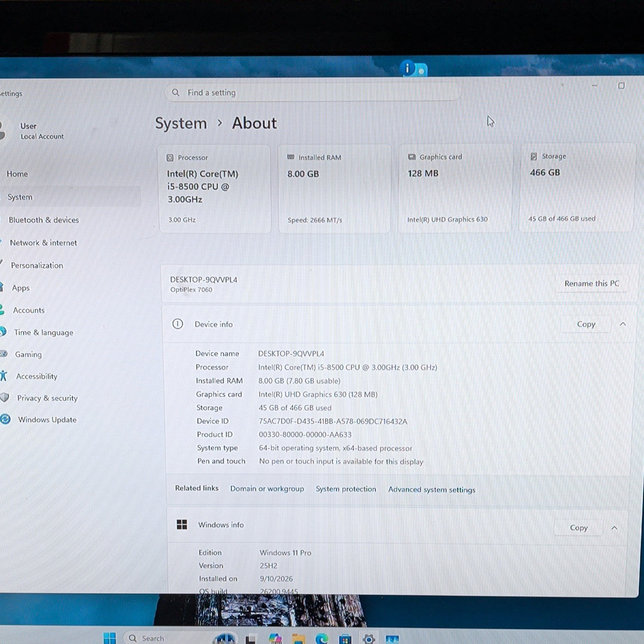644x644 pixels.
Task: Click the Product ID 00330-80000-00000-AA633
Action: click(x=305, y=435)
